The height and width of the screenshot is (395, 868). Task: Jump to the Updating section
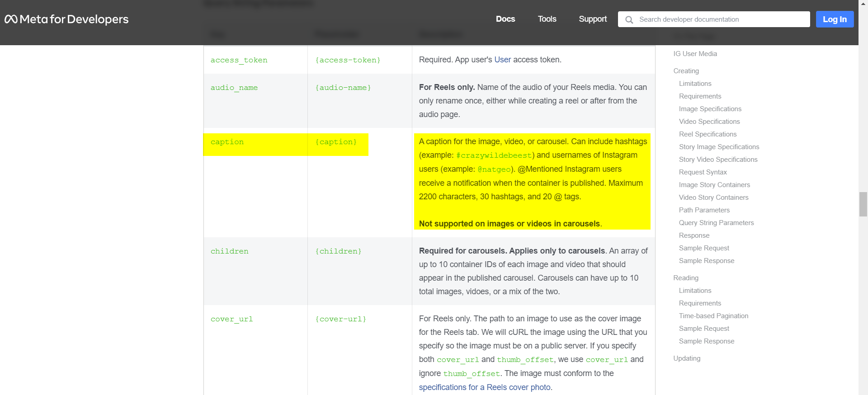click(687, 358)
